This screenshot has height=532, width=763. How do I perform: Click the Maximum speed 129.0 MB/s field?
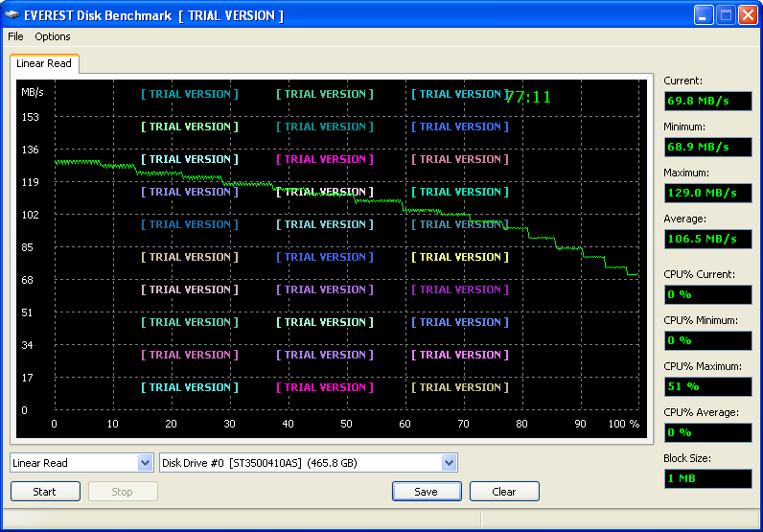707,193
